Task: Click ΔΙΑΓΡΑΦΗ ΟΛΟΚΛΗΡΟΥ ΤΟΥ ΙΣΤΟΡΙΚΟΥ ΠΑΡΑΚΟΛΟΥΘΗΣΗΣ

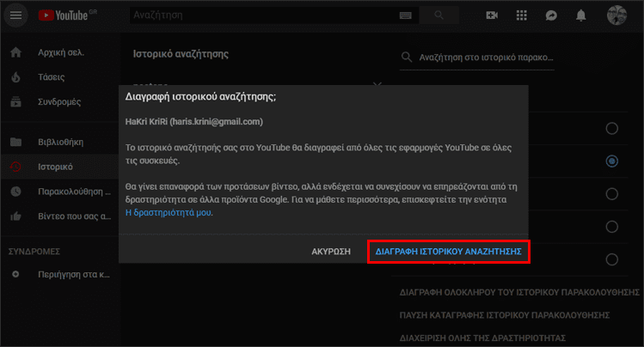Action: click(x=519, y=292)
